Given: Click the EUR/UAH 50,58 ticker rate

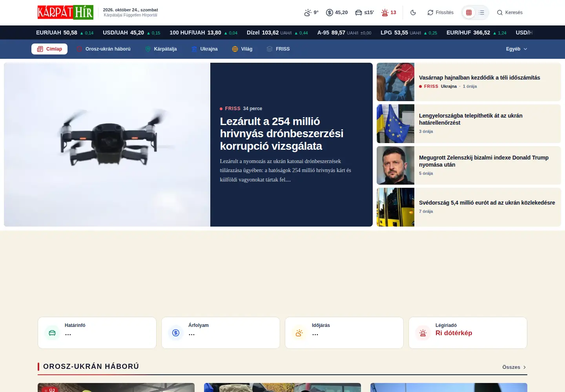Looking at the screenshot, I should click(x=65, y=33).
